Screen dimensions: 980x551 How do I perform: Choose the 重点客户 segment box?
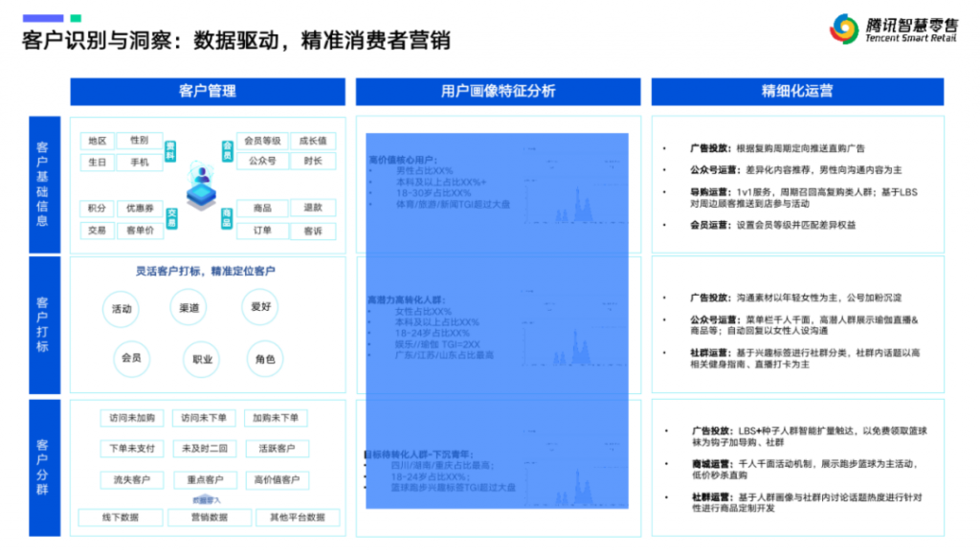[205, 480]
